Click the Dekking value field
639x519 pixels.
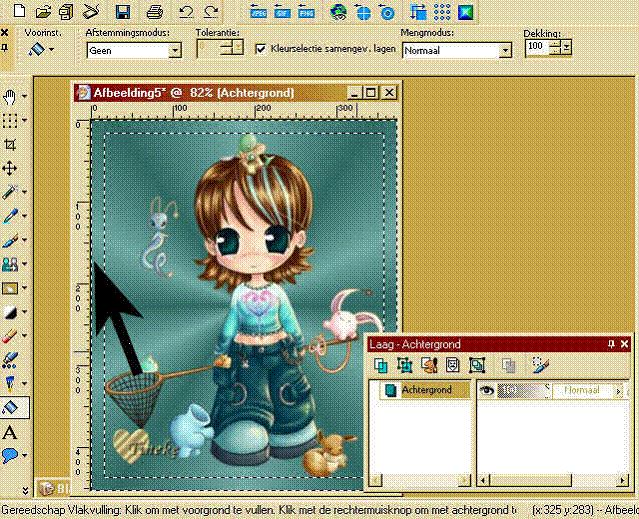coord(537,47)
